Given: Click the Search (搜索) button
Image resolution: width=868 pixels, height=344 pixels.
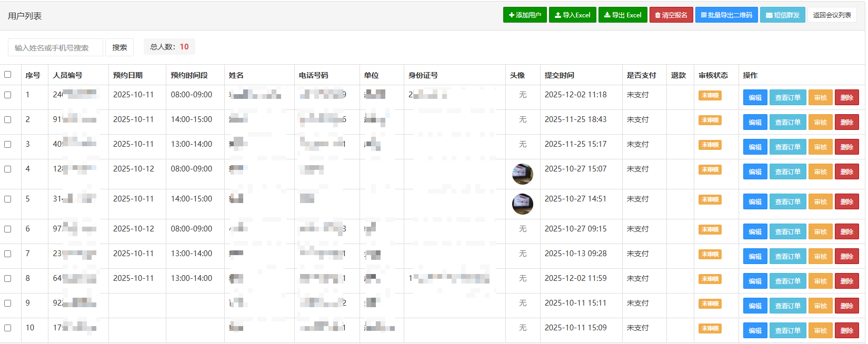Looking at the screenshot, I should 119,47.
